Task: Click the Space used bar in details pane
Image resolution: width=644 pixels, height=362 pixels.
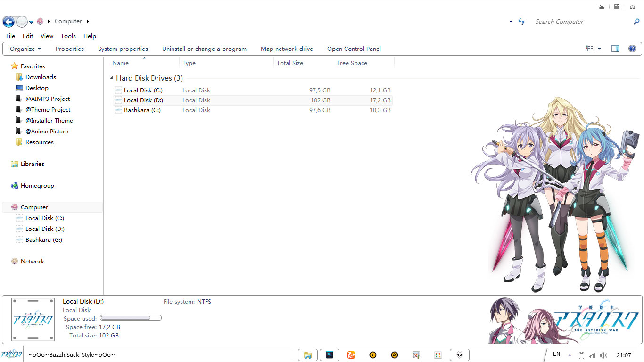Action: 131,318
